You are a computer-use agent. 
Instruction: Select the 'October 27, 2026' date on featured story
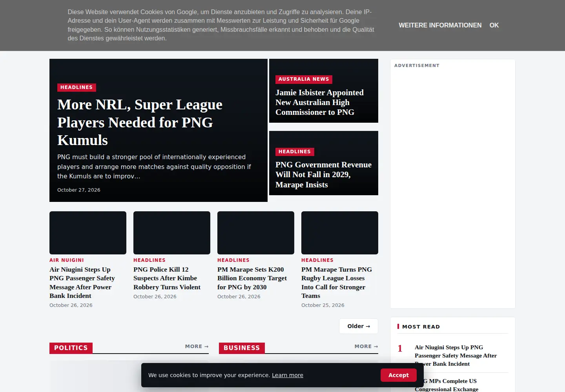click(x=79, y=190)
